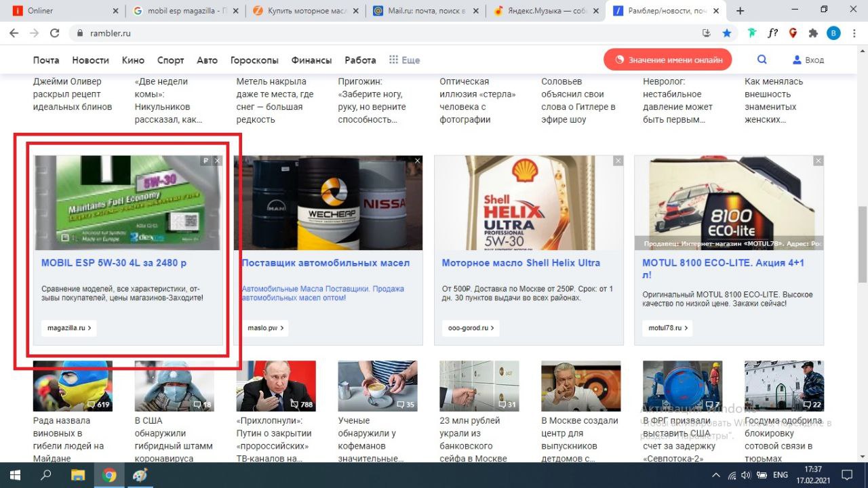Open the taskbar clock 17:37
Screen dimensions: 868x488
tap(814, 475)
